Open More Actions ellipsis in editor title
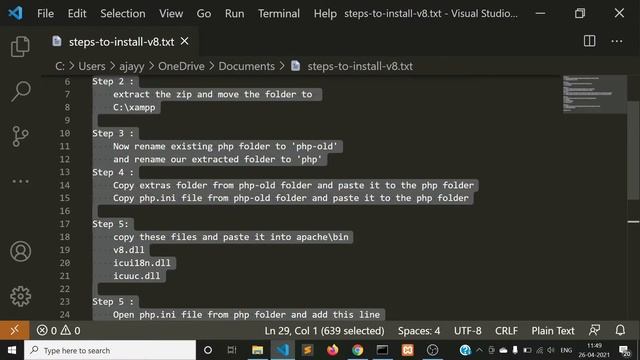640x360 pixels. (x=617, y=41)
